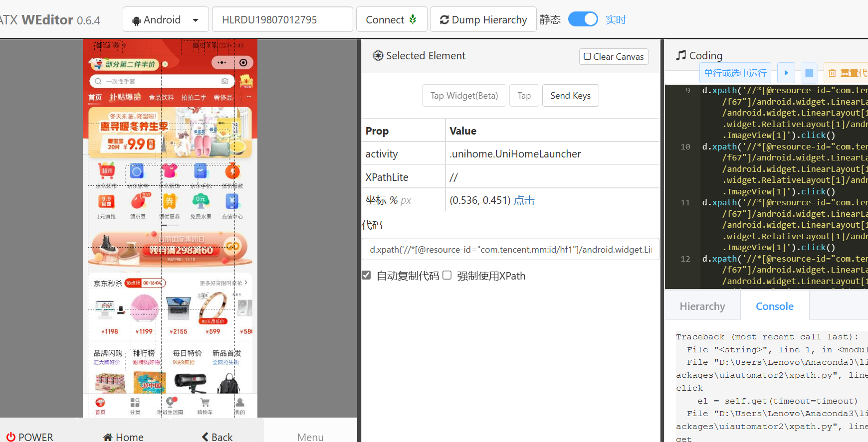Tap the 分类 category icon in bottom bar
868x442 pixels.
click(135, 406)
